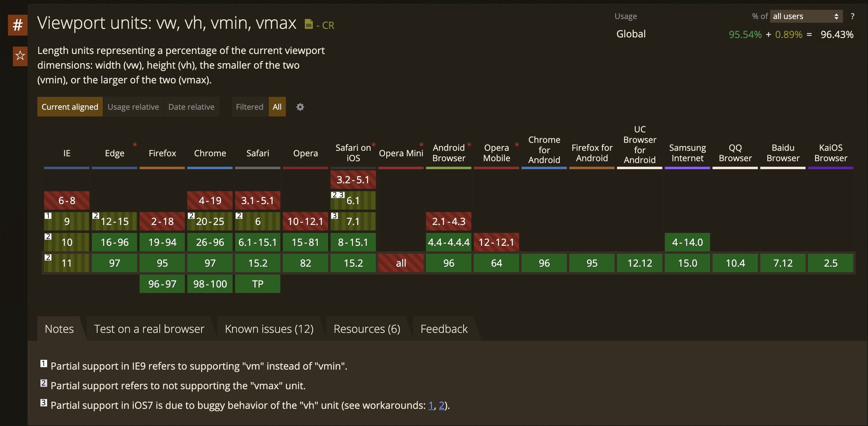Click the hash permalink icon
The image size is (868, 426).
(17, 25)
